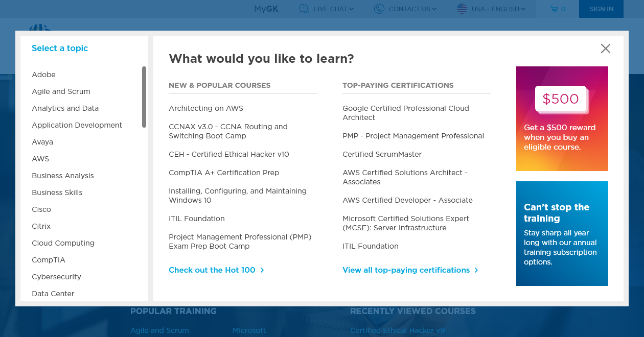The image size is (644, 337).
Task: Select the Adobe topic
Action: click(43, 75)
